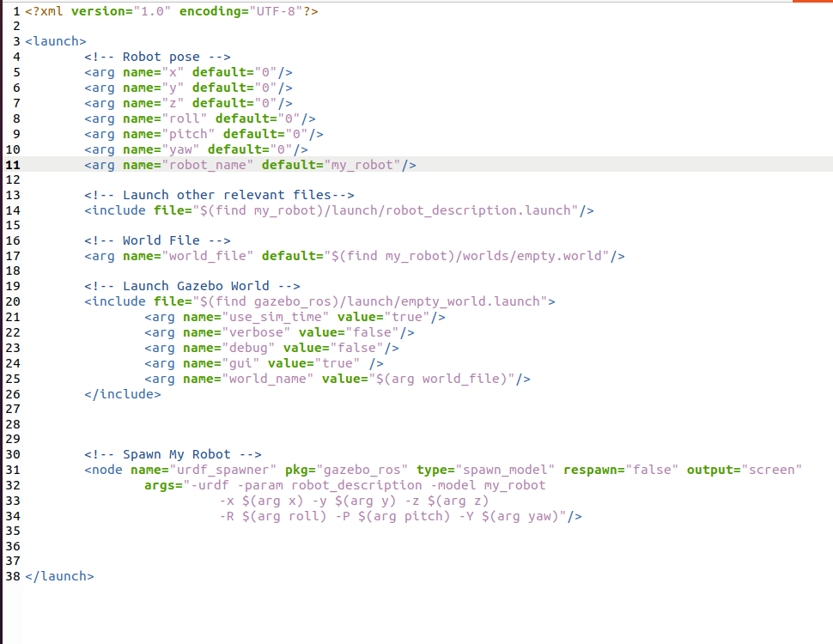Screen dimensions: 833x644
Task: Click line number 29 in the gutter
Action: coord(13,440)
